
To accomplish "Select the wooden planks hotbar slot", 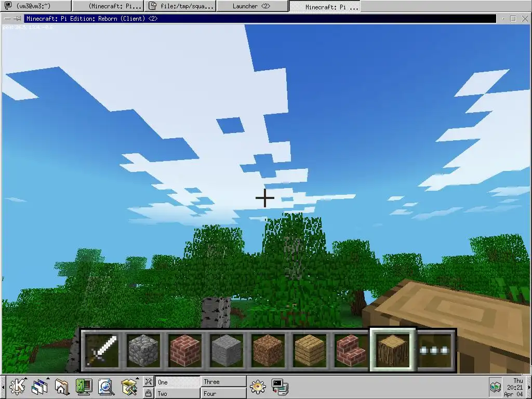I will [310, 351].
